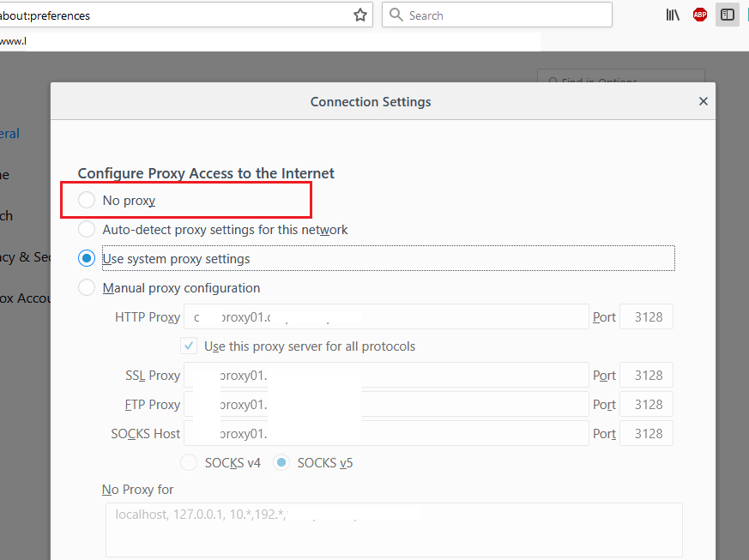Click the HTTP Proxy port field
Viewport: 749px width, 560px height.
646,317
